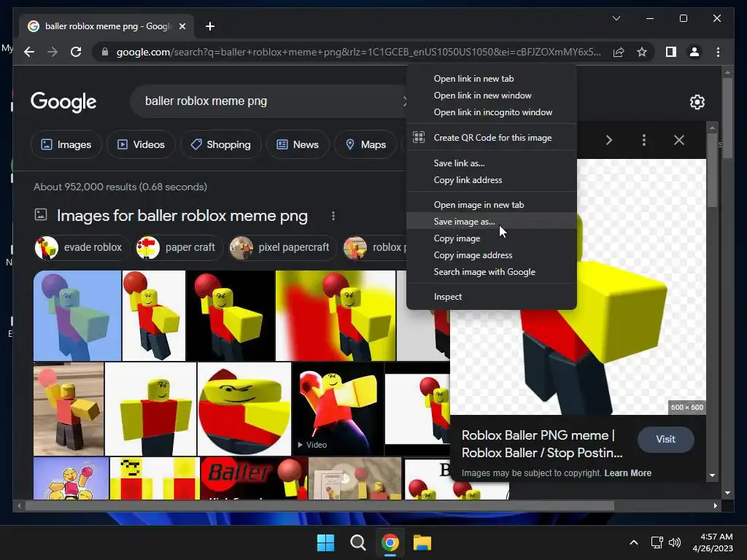
Task: Open Google quick settings gear
Action: point(697,102)
